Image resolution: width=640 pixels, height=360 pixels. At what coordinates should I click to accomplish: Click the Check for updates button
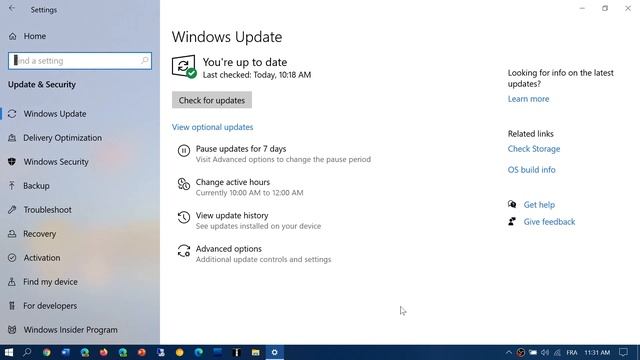[212, 100]
